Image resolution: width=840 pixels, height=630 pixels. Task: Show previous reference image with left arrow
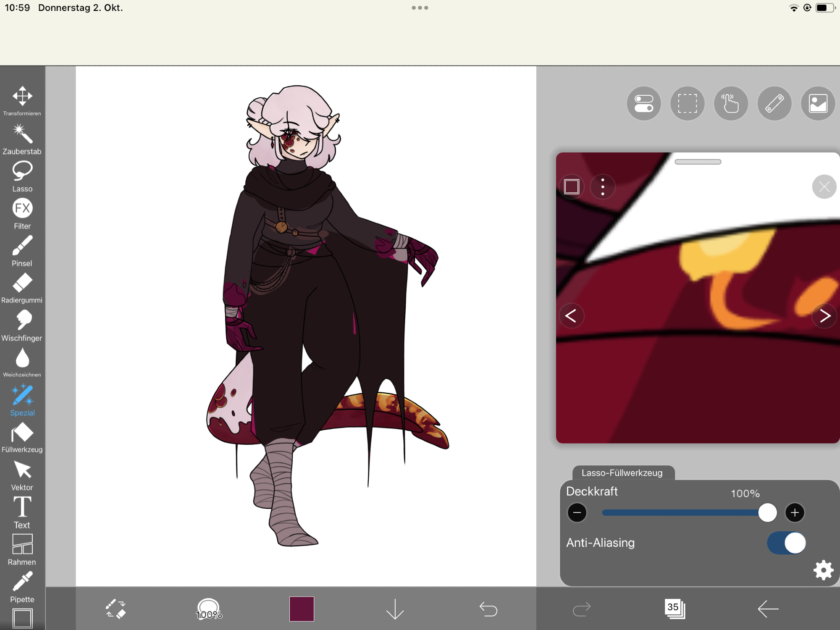(571, 315)
